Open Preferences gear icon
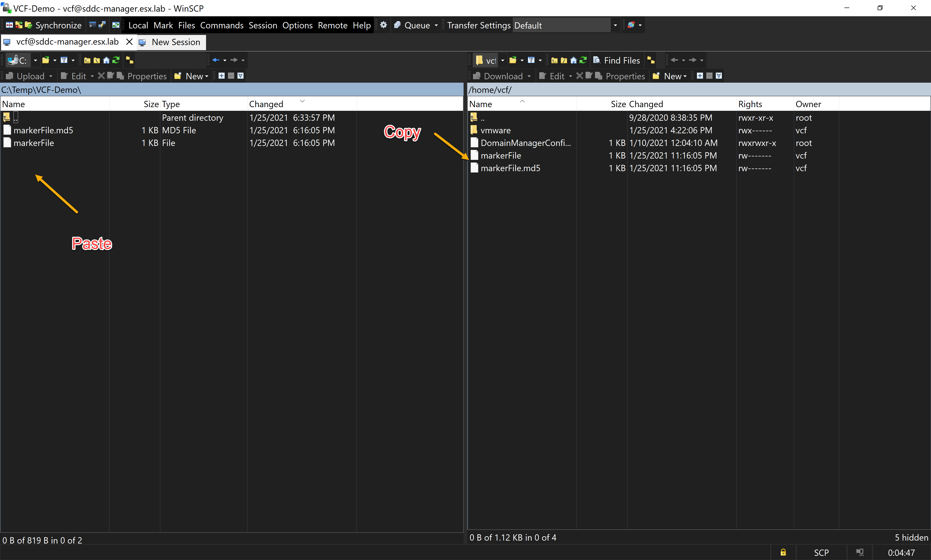931x560 pixels. 383,25
